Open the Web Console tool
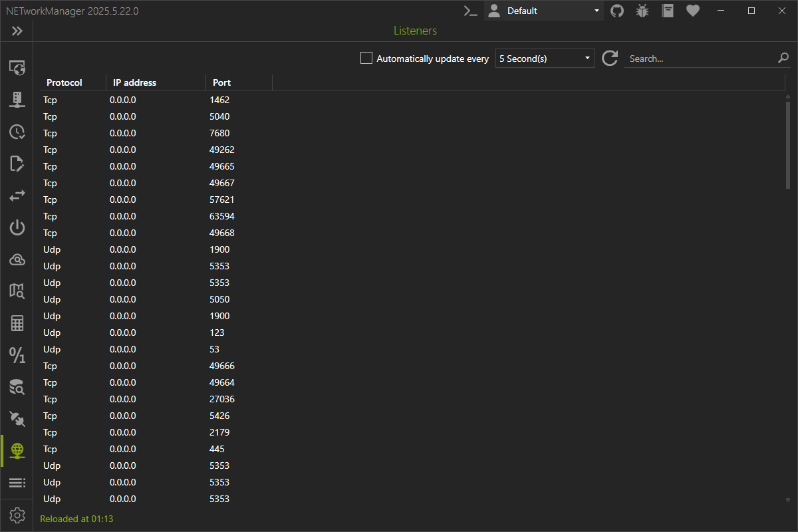 point(17,67)
